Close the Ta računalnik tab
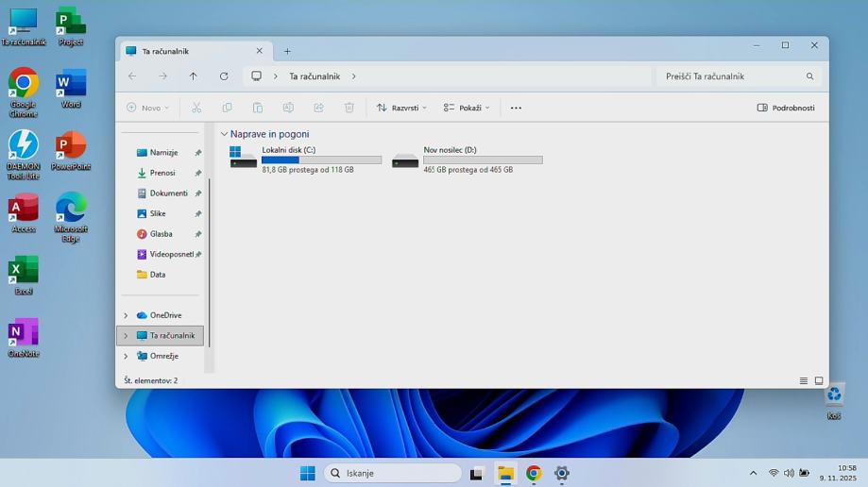 point(259,51)
